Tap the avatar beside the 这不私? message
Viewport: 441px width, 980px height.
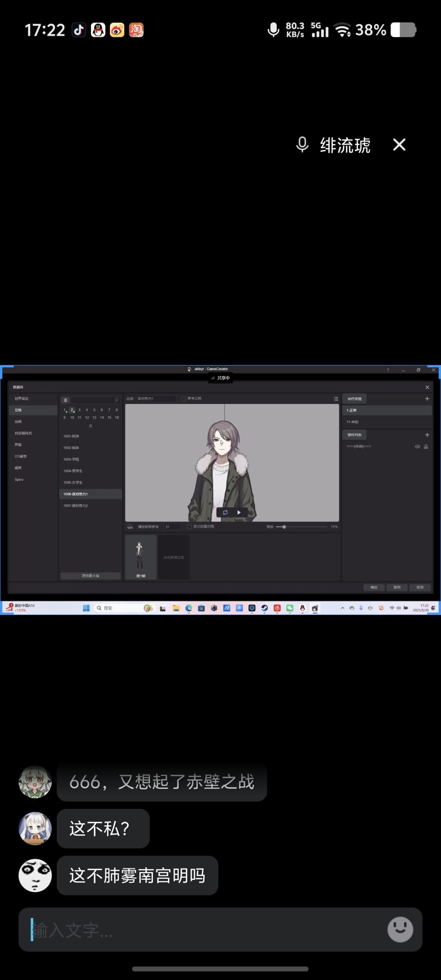pos(35,829)
